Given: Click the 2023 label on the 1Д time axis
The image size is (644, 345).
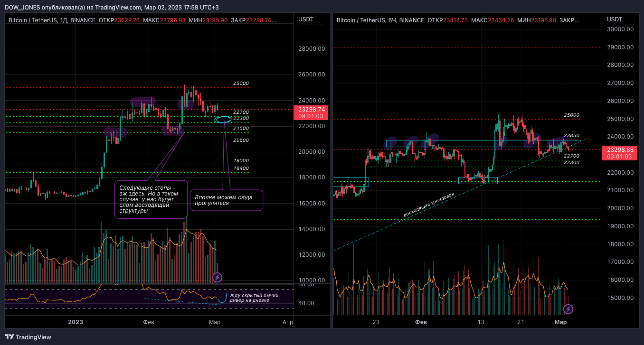Looking at the screenshot, I should (76, 322).
